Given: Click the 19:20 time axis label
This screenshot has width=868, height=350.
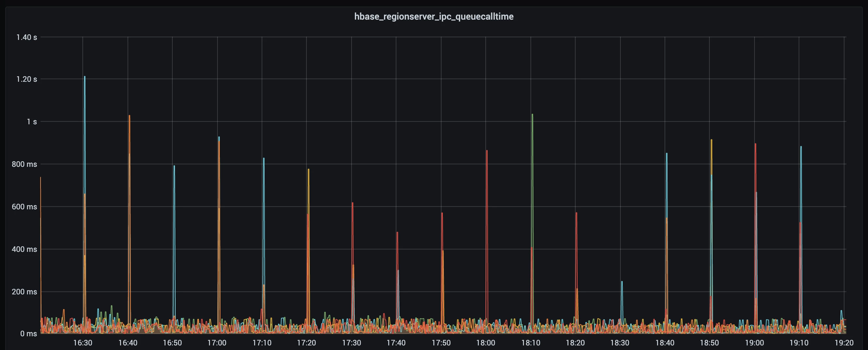Looking at the screenshot, I should tap(844, 342).
